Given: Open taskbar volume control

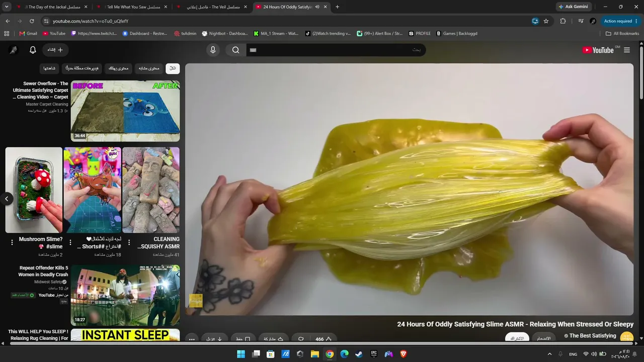Looking at the screenshot, I should (594, 354).
